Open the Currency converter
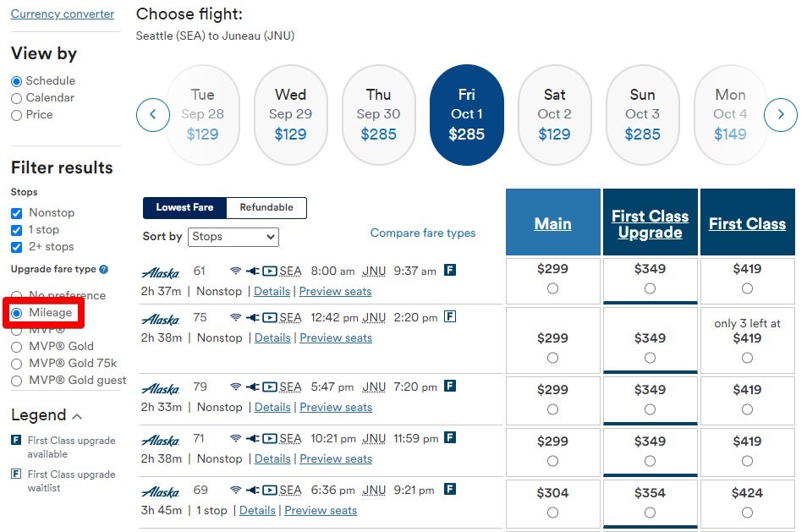 (63, 14)
